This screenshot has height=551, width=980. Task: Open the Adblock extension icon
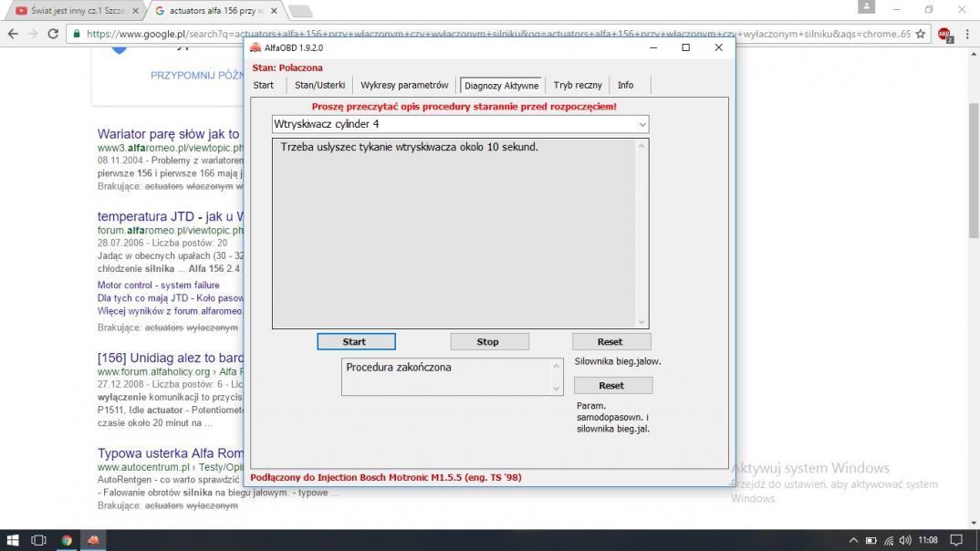[945, 35]
